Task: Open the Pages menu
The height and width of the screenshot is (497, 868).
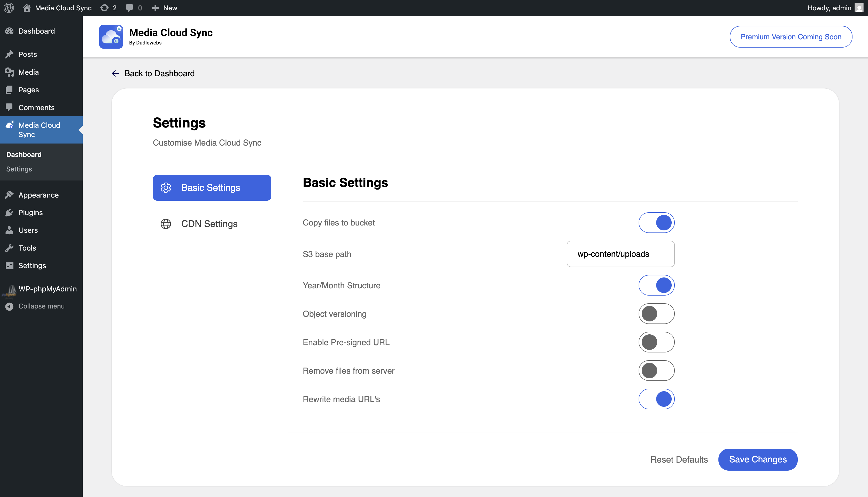Action: (41, 90)
